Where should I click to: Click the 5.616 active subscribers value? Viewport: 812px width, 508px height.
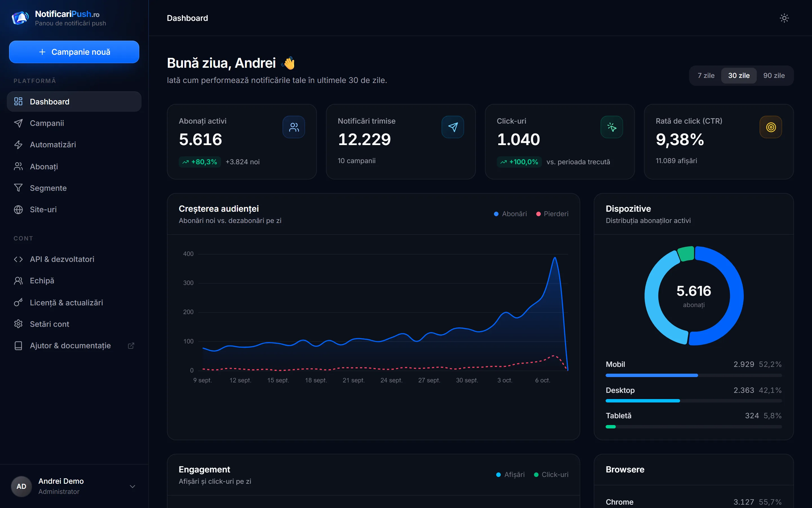coord(200,139)
